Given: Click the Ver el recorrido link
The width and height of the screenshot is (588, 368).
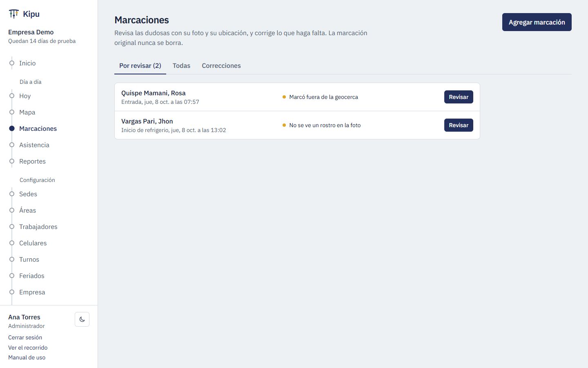Looking at the screenshot, I should pos(28,348).
